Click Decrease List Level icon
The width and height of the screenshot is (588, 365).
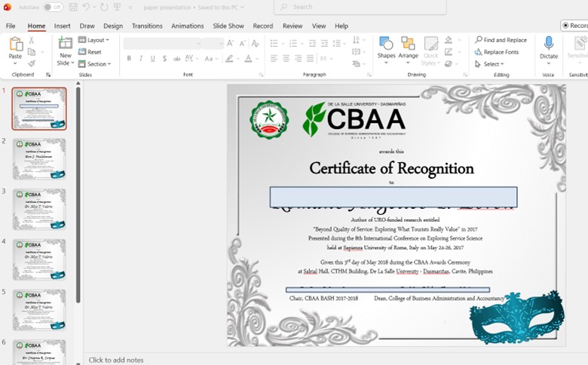pyautogui.click(x=312, y=44)
